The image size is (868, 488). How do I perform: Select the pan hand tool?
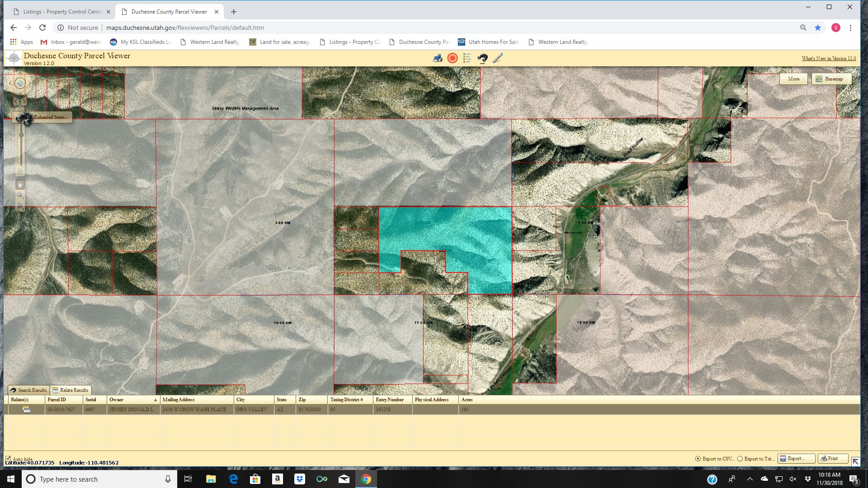click(x=21, y=183)
